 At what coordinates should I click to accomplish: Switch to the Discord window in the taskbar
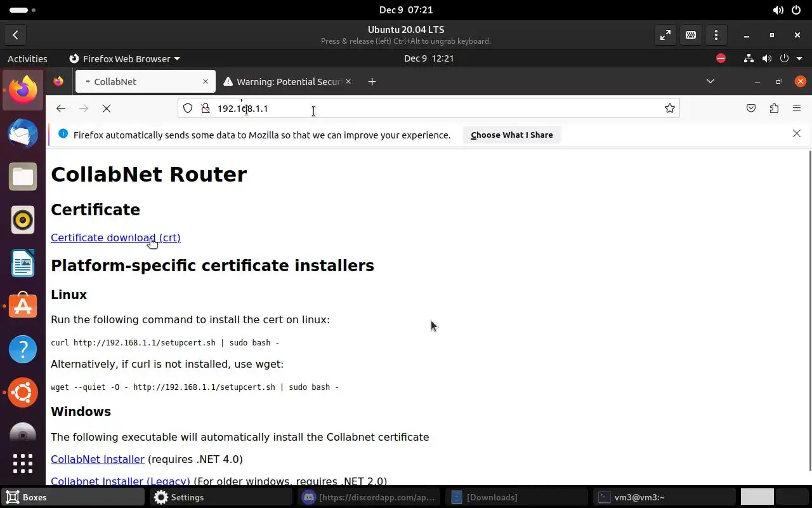pyautogui.click(x=369, y=497)
